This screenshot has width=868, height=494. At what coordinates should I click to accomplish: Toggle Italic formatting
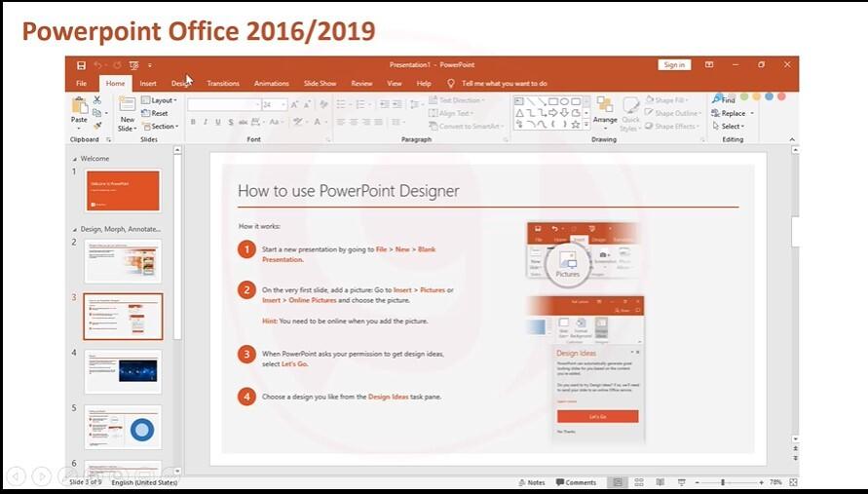pyautogui.click(x=206, y=122)
